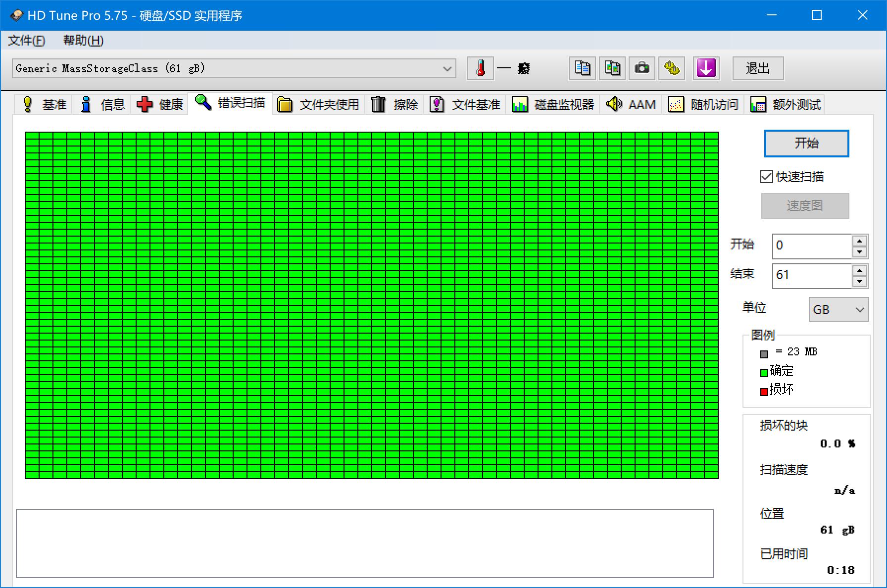Image resolution: width=887 pixels, height=588 pixels.
Task: Click the copy screenshot to clipboard icon
Action: coord(612,68)
